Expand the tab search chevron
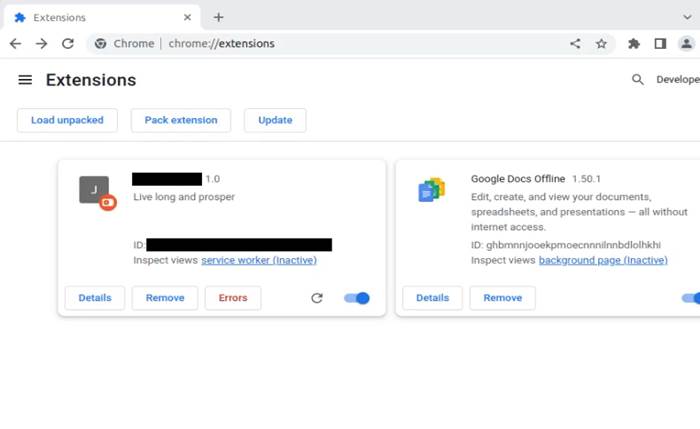This screenshot has height=429, width=700. coord(686,17)
